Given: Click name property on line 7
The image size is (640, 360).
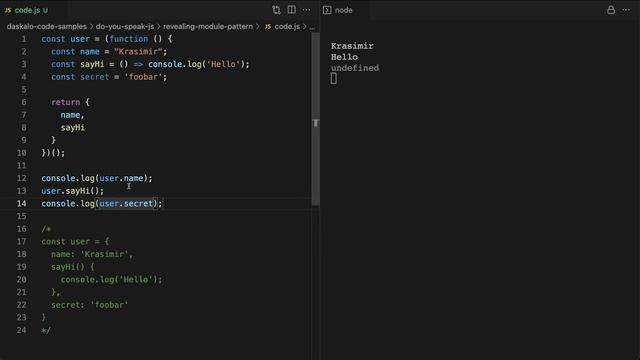Looking at the screenshot, I should point(70,115).
